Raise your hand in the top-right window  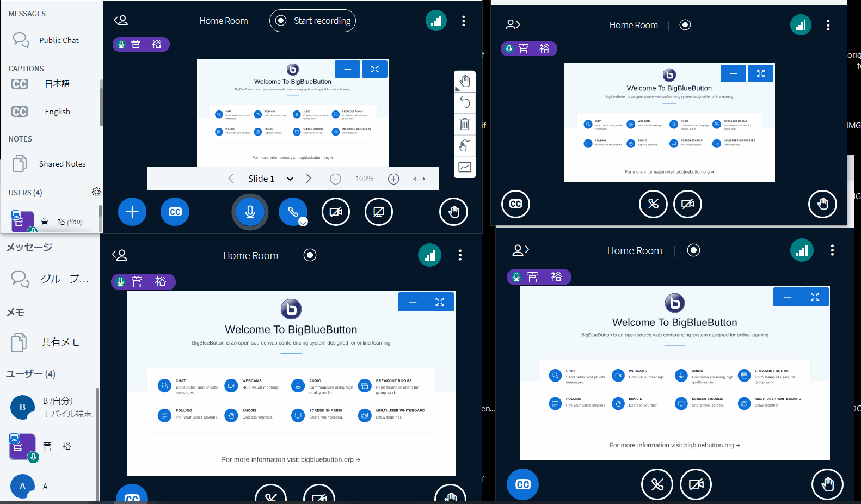click(822, 204)
